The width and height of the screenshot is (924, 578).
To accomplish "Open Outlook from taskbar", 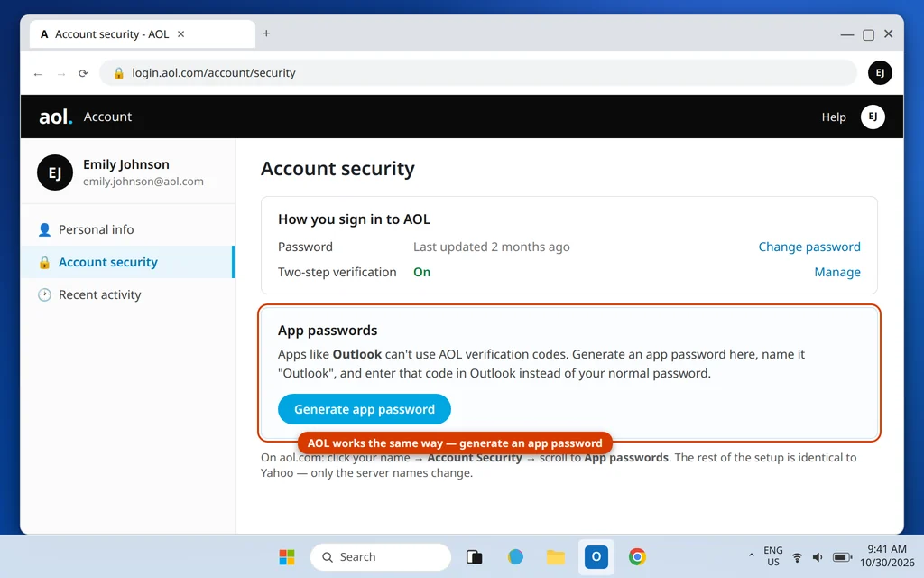I will [596, 556].
